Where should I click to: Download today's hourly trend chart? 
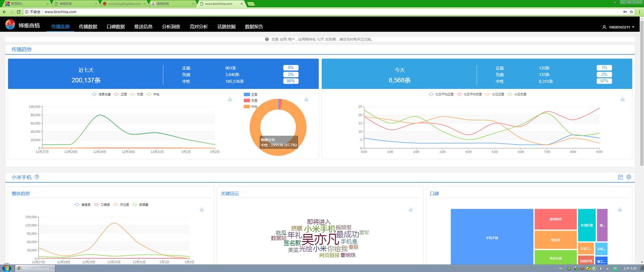point(622,99)
